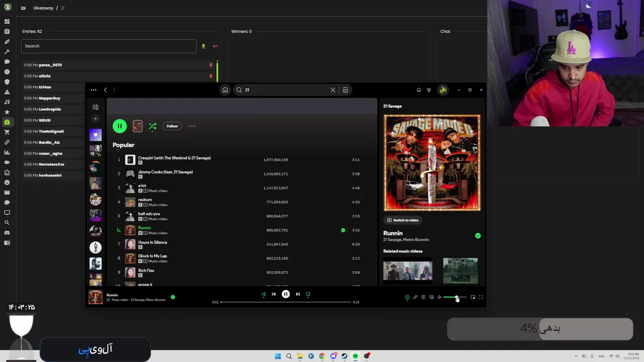Viewport: 644px width, 362px height.
Task: Delete entry parsa_0070 with red trash icon
Action: click(211, 65)
